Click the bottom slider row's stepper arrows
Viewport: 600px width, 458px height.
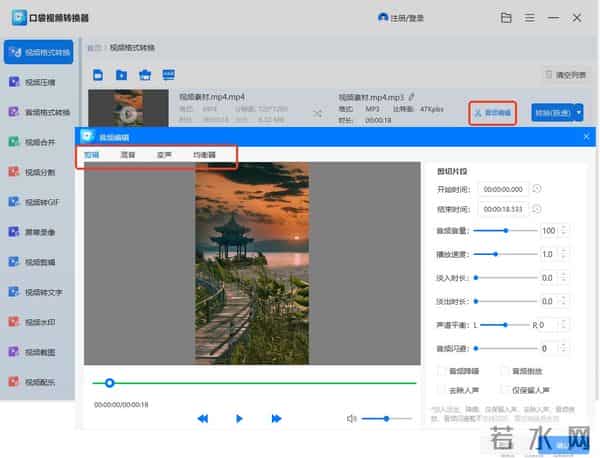click(563, 348)
